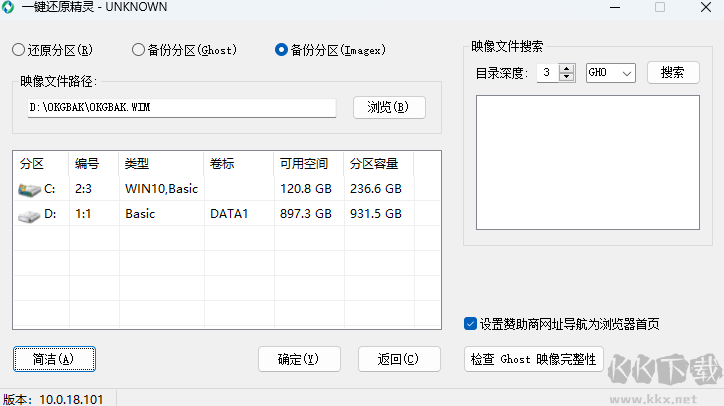Click the app logo icon in title bar
The width and height of the screenshot is (724, 406).
(x=9, y=7)
